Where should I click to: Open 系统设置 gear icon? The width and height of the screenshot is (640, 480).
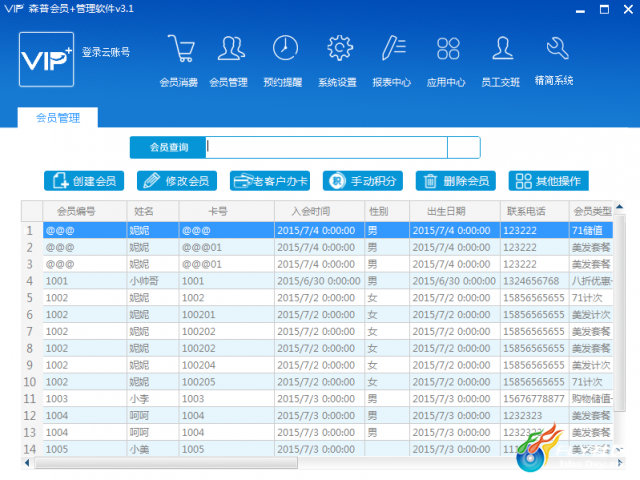(x=340, y=48)
